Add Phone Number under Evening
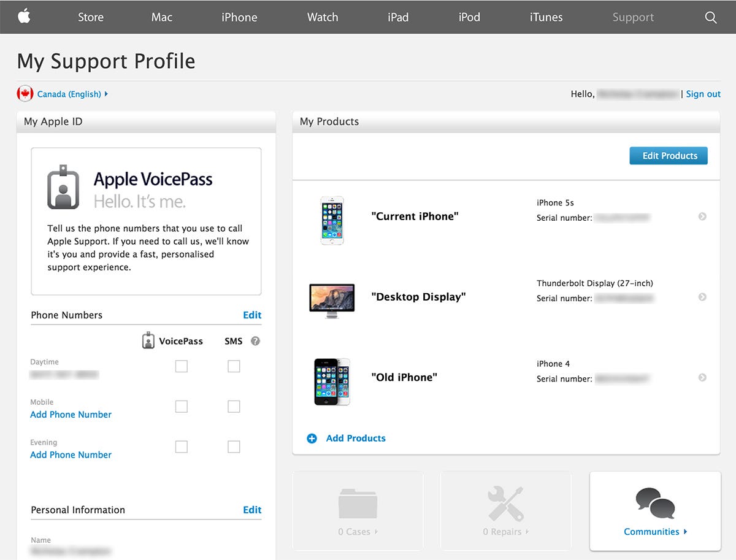 (x=71, y=455)
